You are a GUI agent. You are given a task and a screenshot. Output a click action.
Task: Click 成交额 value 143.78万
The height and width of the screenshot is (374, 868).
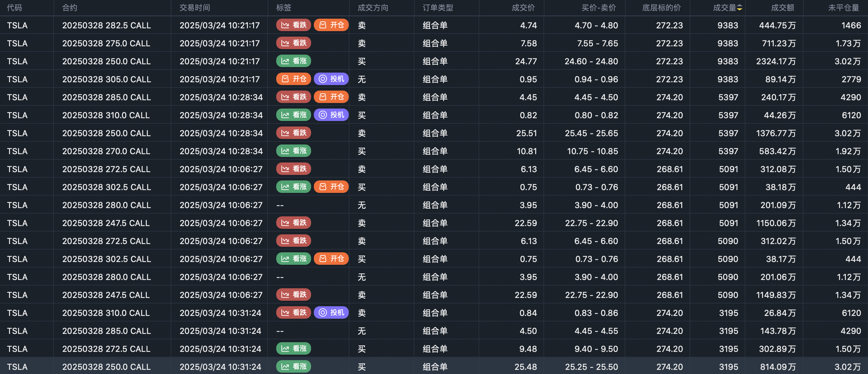(778, 331)
